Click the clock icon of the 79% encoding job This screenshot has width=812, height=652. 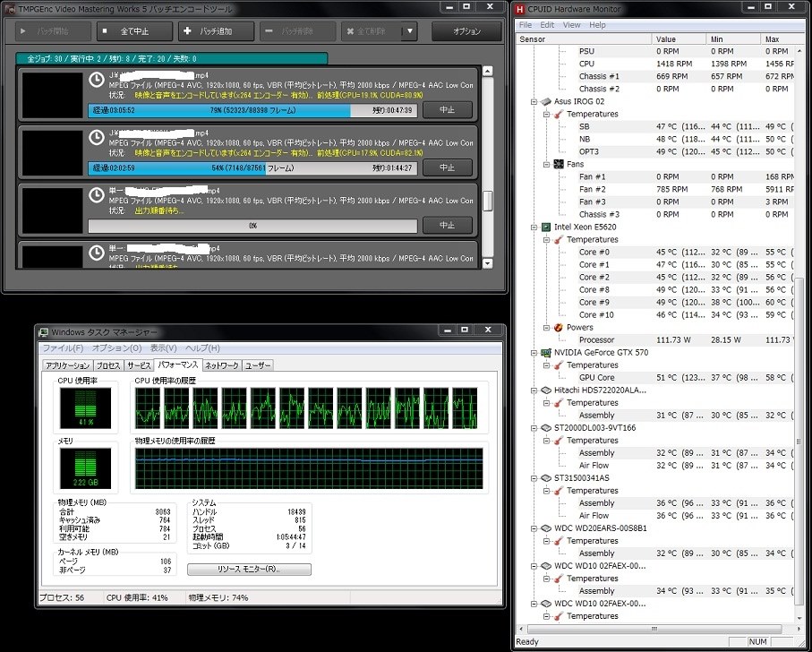tap(97, 81)
